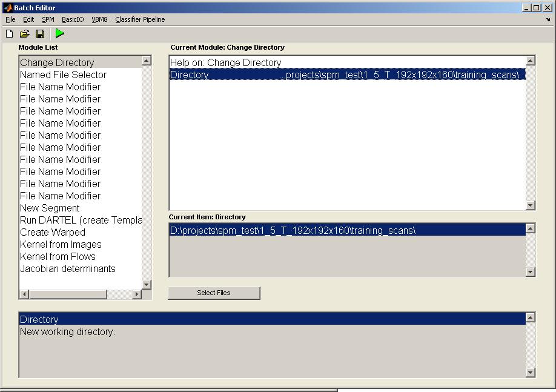
Task: Select the Run DARTEL (create Templates) module
Action: coord(81,220)
